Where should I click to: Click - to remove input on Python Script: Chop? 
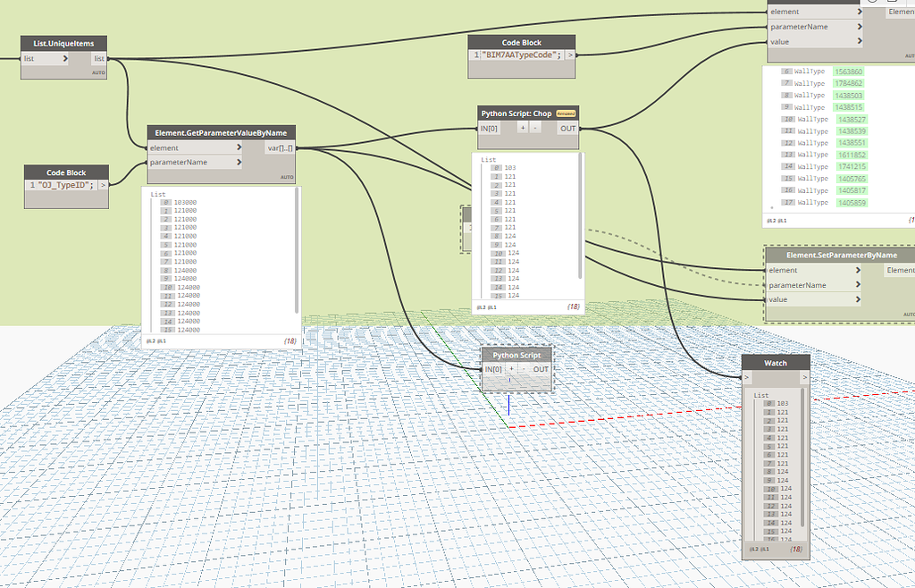pos(535,128)
